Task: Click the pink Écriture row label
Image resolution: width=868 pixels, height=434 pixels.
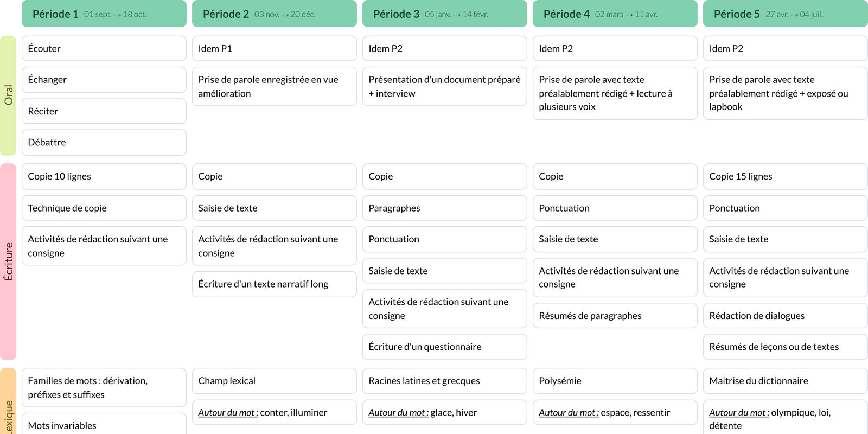Action: pos(8,261)
